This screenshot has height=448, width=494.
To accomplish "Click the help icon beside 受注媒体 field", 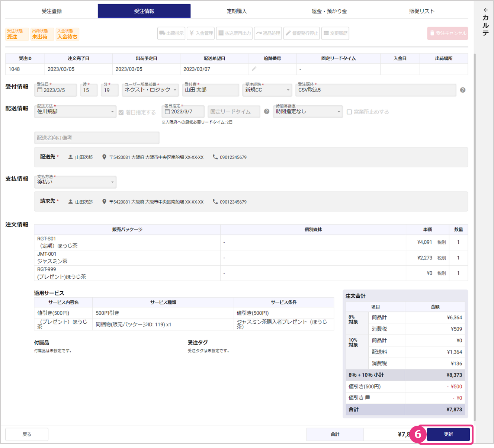I will [x=462, y=90].
